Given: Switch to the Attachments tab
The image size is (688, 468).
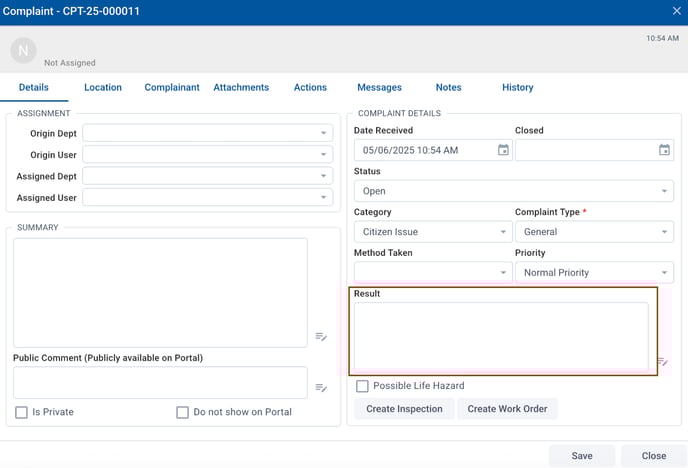Looking at the screenshot, I should 241,88.
